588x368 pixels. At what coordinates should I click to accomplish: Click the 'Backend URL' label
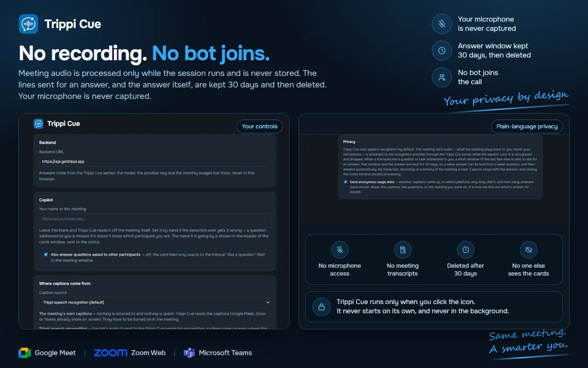tap(51, 152)
